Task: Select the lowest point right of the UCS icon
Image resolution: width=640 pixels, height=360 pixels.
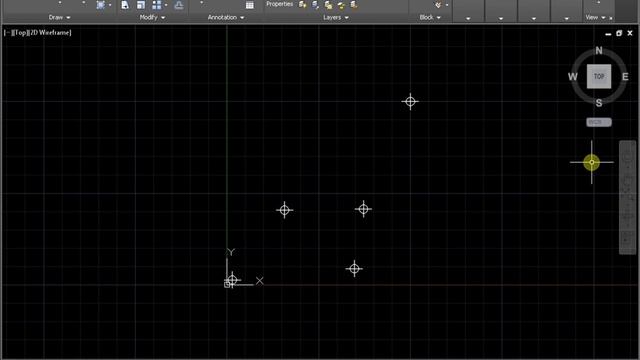Action: [x=354, y=269]
